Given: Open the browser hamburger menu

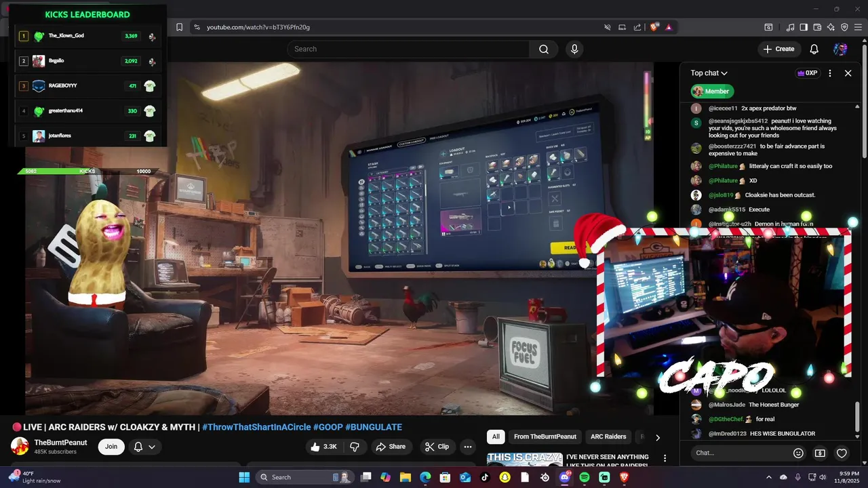Looking at the screenshot, I should 858,27.
